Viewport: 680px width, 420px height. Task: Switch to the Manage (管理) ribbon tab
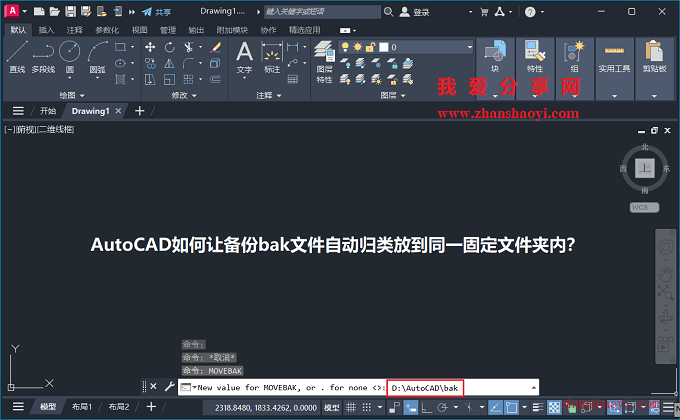pos(168,30)
